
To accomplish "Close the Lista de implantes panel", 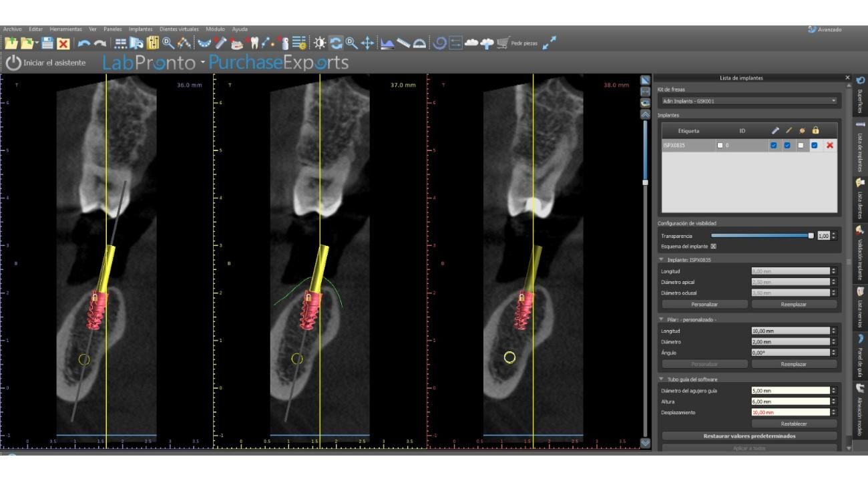I will [847, 78].
